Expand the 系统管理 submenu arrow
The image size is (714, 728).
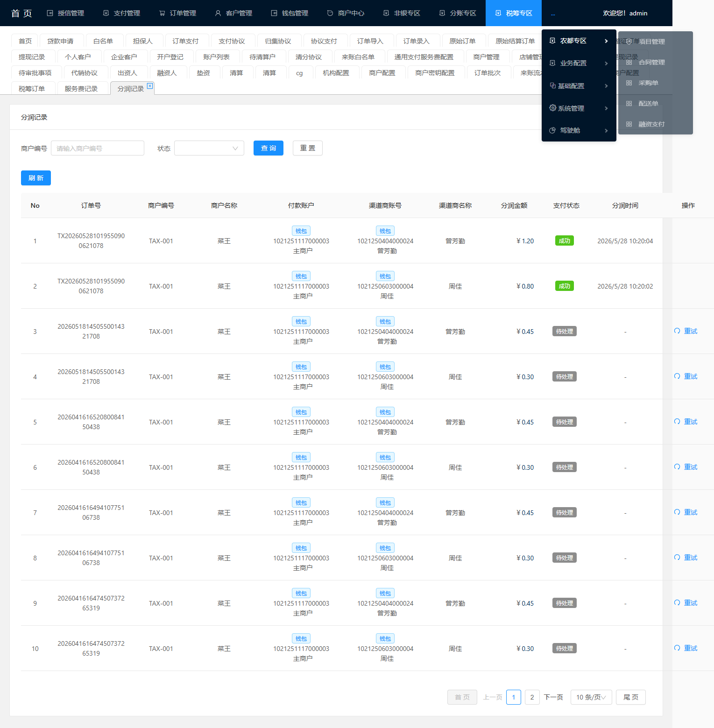coord(606,108)
